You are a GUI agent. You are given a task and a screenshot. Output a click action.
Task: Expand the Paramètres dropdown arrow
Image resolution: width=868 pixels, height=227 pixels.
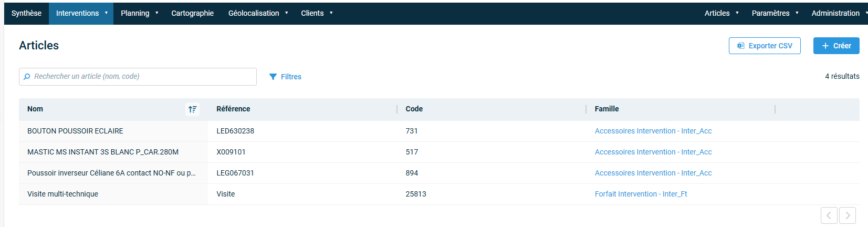[797, 13]
